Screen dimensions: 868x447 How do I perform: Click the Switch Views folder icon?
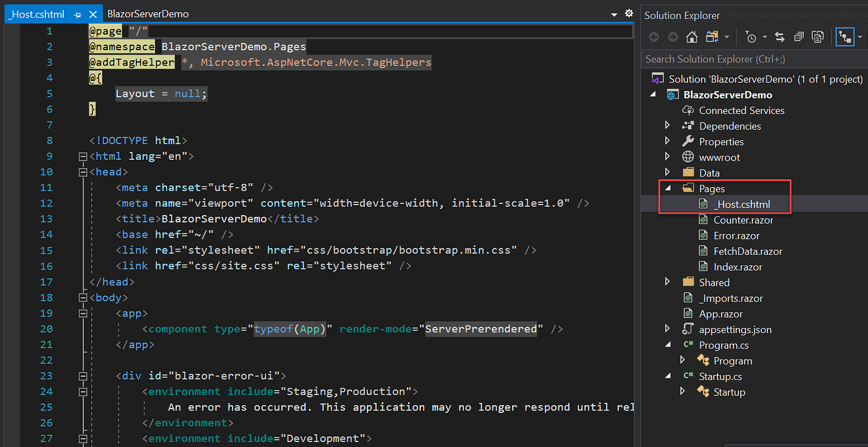pos(711,37)
